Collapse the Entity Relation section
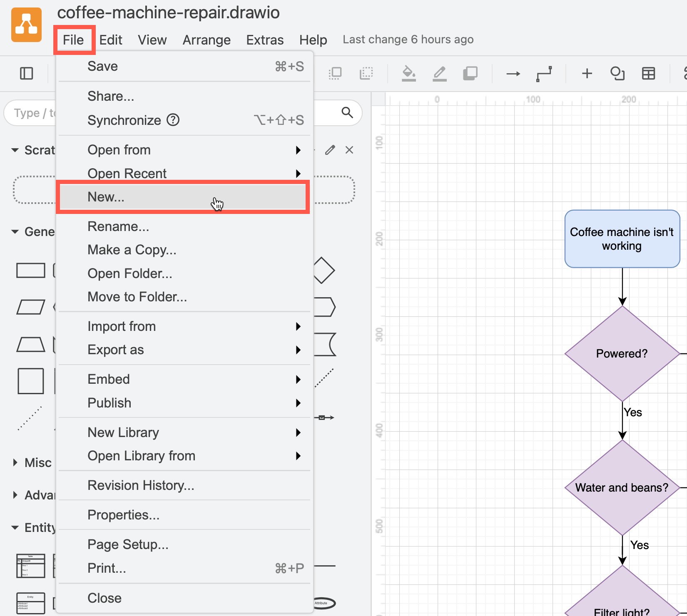 tap(15, 527)
